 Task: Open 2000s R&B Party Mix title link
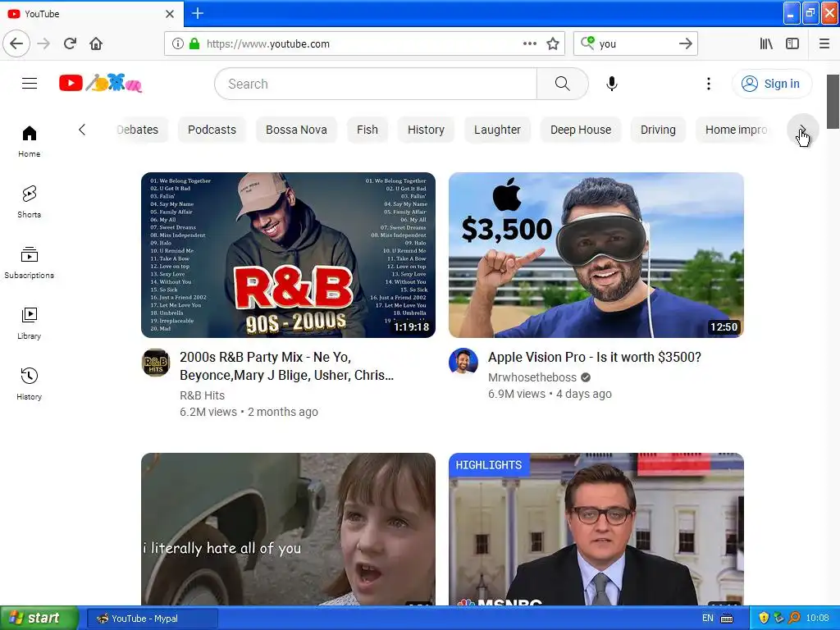click(286, 366)
